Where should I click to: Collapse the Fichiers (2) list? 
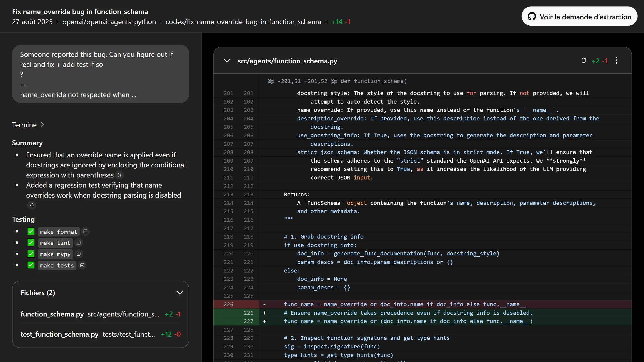coord(179,293)
